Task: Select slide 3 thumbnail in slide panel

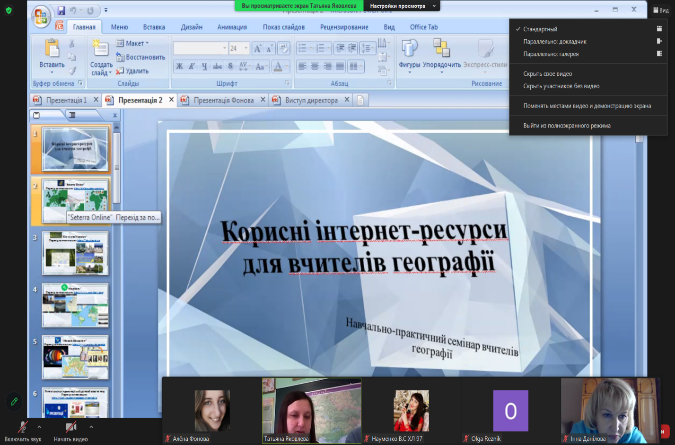Action: click(76, 252)
